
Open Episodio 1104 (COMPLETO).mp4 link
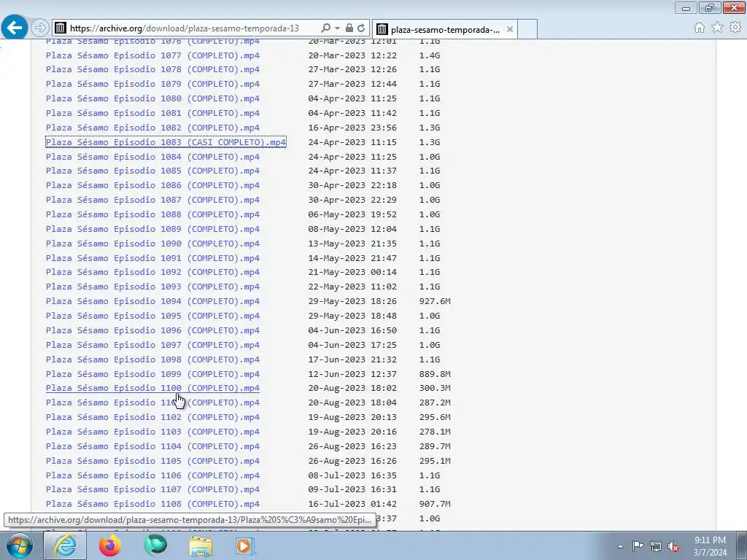point(152,446)
